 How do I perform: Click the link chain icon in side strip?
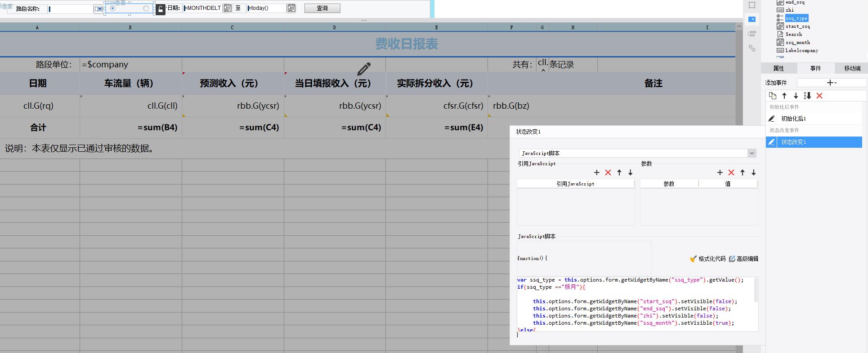(752, 48)
